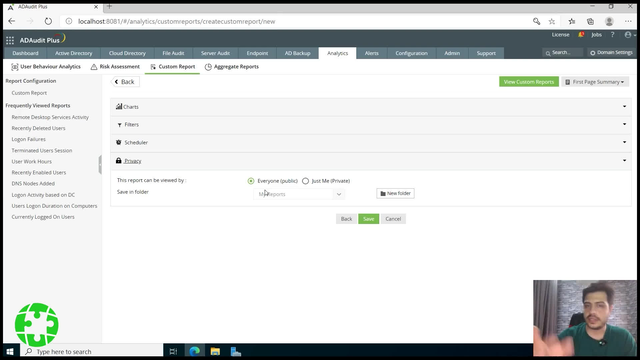Image resolution: width=640 pixels, height=360 pixels.
Task: Click the notifications bell icon
Action: click(581, 35)
